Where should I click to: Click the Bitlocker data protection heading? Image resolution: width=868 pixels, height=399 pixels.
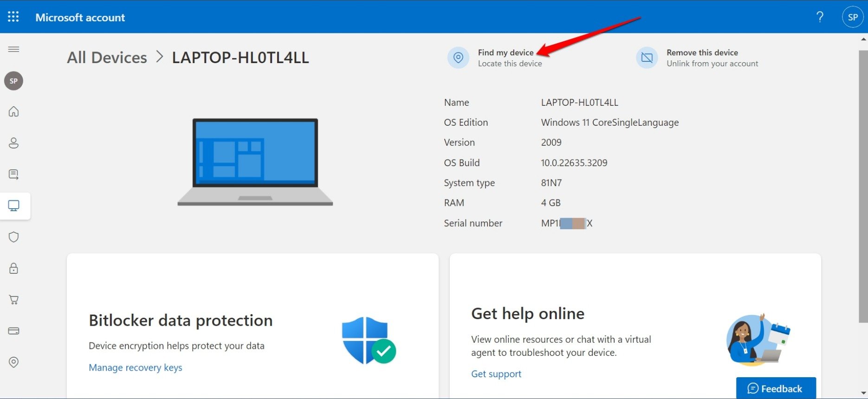[x=181, y=321]
